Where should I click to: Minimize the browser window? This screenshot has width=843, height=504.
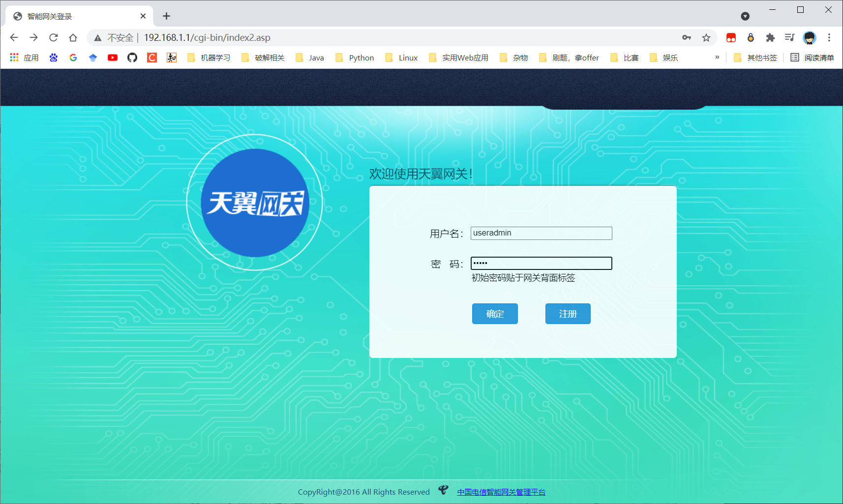[772, 10]
